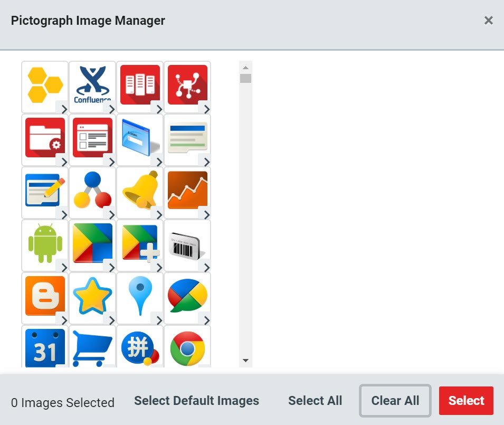504x425 pixels.
Task: Select the yellow honeycomb hexagons image
Action: [x=45, y=85]
